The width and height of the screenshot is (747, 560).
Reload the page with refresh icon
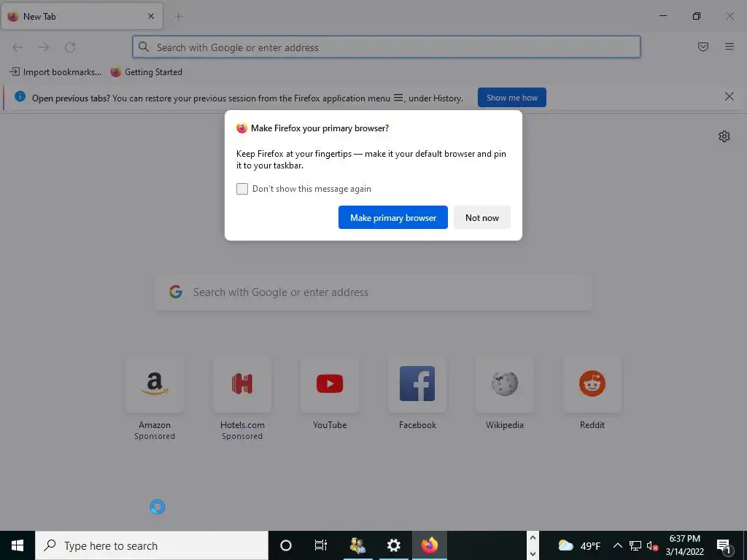70,47
